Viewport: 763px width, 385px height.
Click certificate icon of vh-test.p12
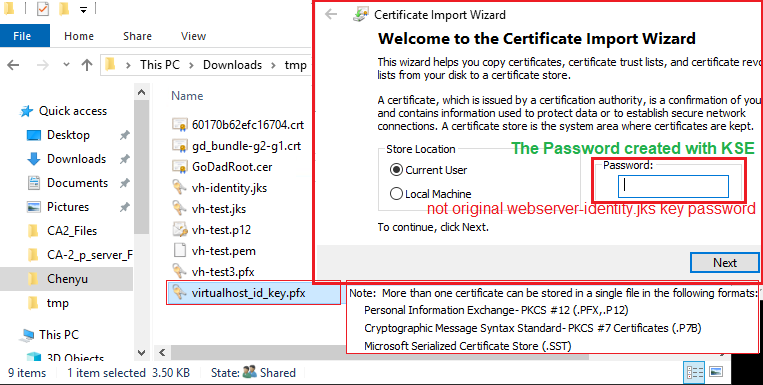180,229
